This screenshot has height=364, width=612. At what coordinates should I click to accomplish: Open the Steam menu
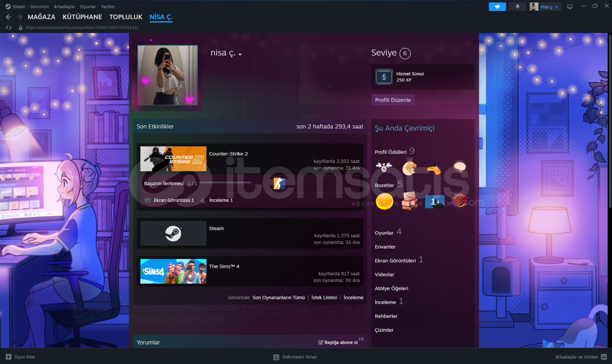tap(19, 6)
